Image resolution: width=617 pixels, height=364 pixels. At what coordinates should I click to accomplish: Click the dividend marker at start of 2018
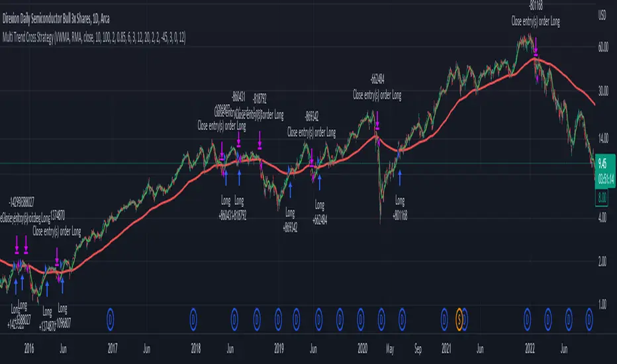coord(193,320)
